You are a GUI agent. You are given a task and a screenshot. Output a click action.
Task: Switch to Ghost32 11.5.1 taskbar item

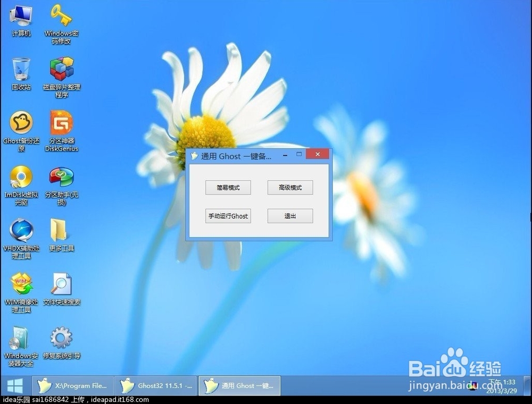coord(156,386)
